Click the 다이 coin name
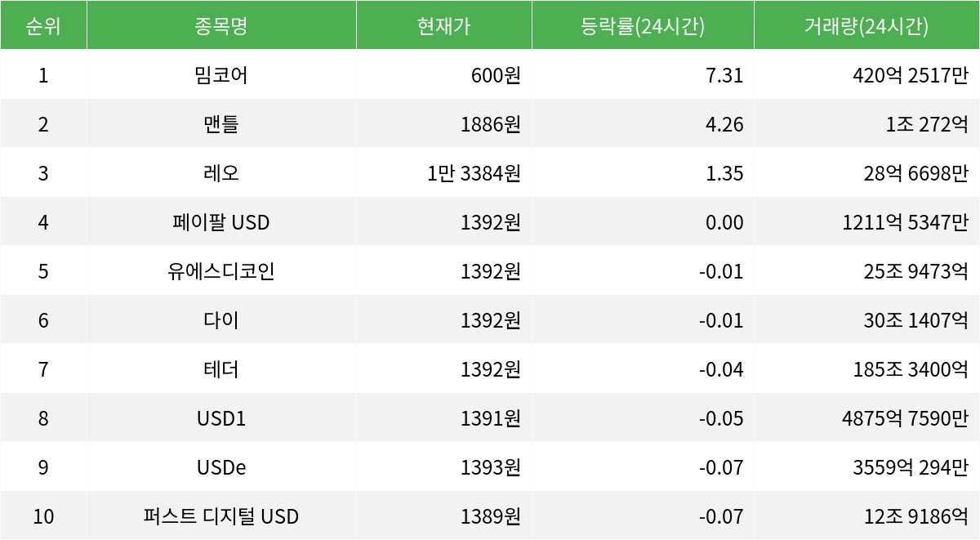This screenshot has height=540, width=980. (221, 320)
